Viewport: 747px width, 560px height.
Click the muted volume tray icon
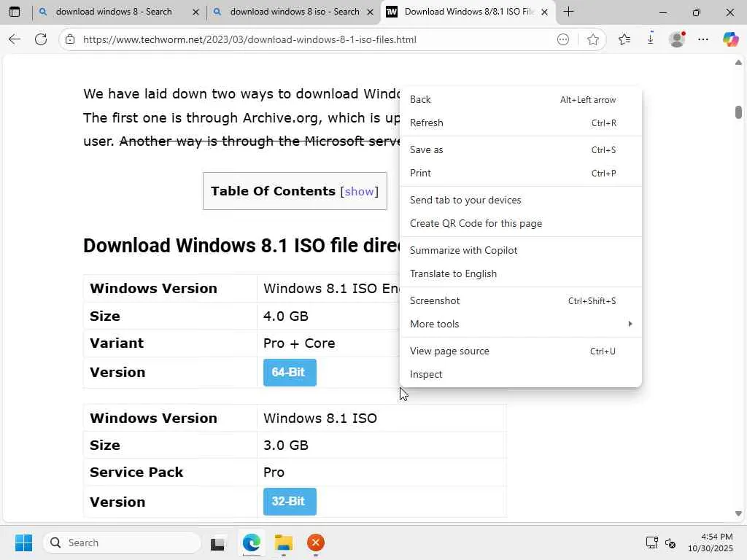click(x=670, y=542)
